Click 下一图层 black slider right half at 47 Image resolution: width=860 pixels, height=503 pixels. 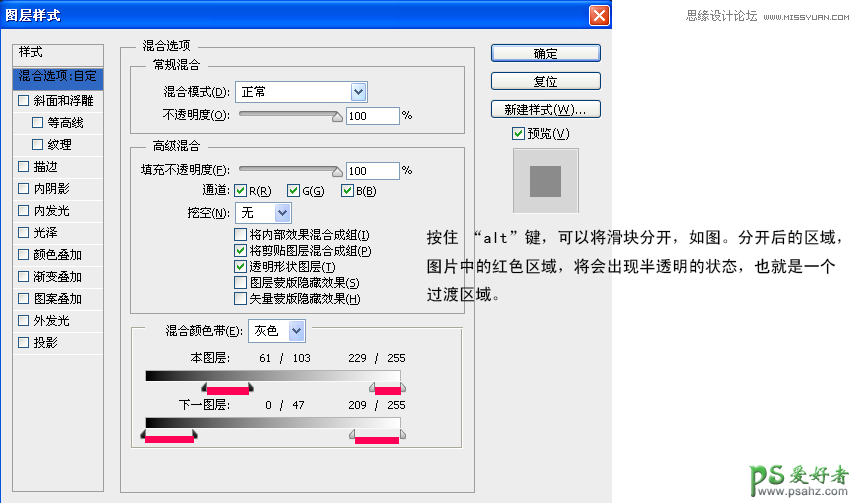pyautogui.click(x=195, y=435)
